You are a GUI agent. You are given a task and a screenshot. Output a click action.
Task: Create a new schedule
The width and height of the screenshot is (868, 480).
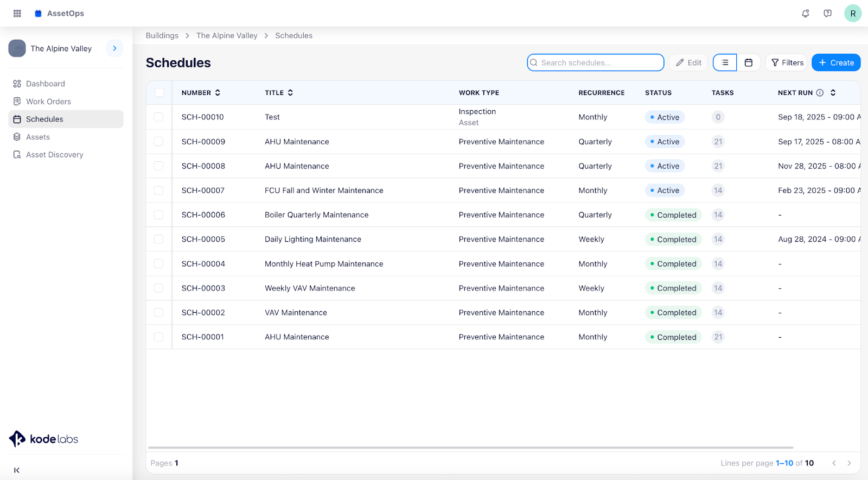coord(836,62)
